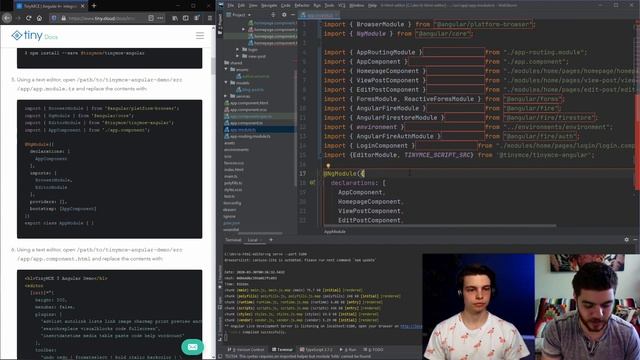The width and height of the screenshot is (640, 360).
Task: Open the File menu in WebStorm
Action: click(x=231, y=5)
